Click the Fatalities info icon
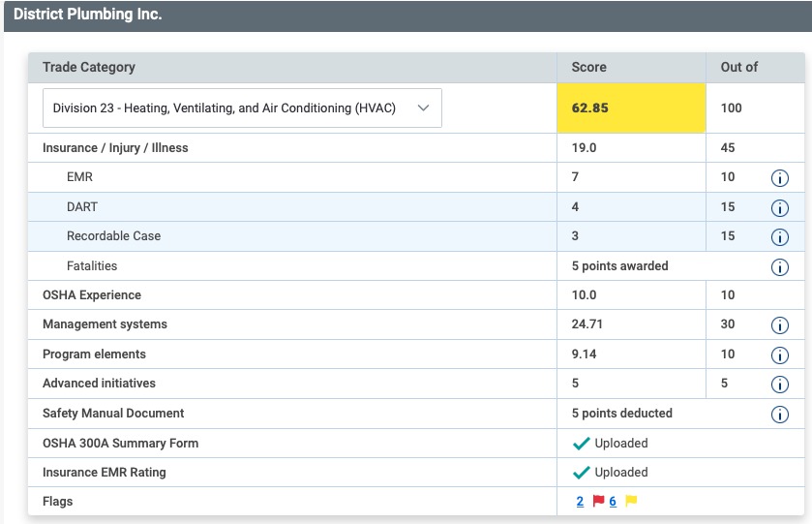 point(779,267)
